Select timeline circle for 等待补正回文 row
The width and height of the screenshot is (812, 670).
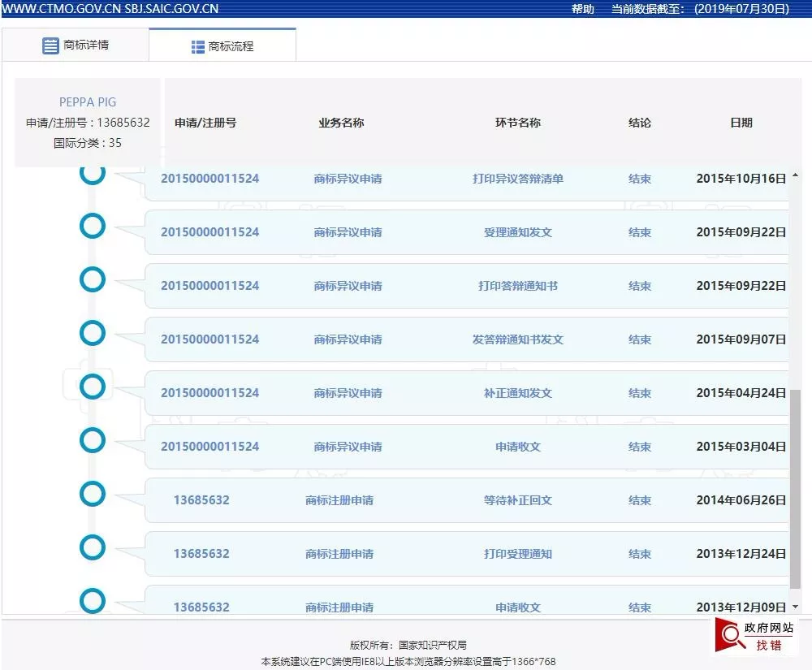click(93, 494)
